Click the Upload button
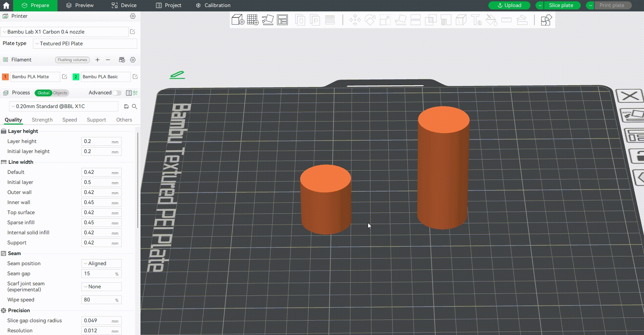 pos(509,5)
